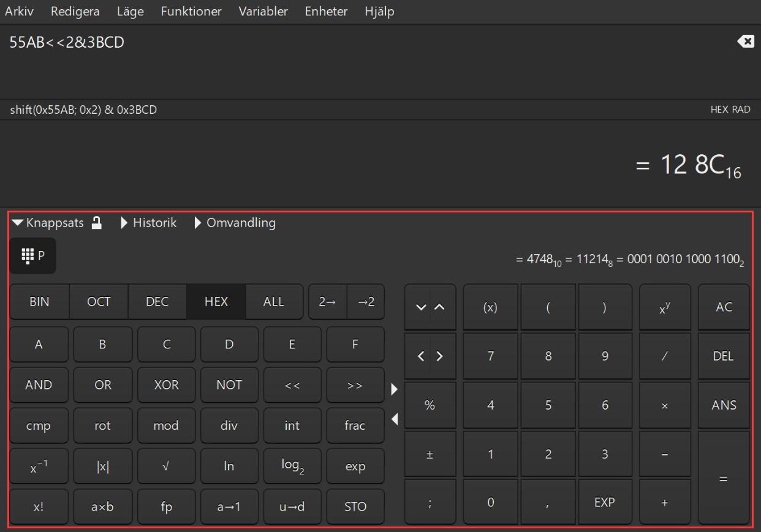This screenshot has width=761, height=532.
Task: Expand the Historik section
Action: tap(149, 223)
